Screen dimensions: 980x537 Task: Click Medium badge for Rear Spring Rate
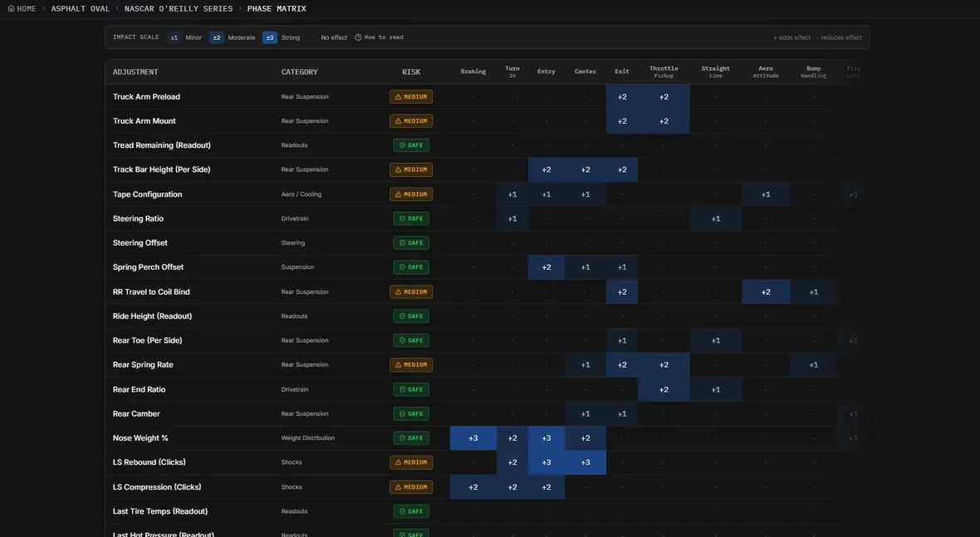point(411,364)
